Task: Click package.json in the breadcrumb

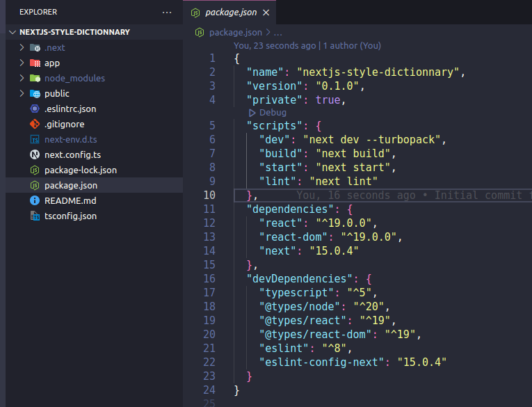Action: click(x=236, y=33)
